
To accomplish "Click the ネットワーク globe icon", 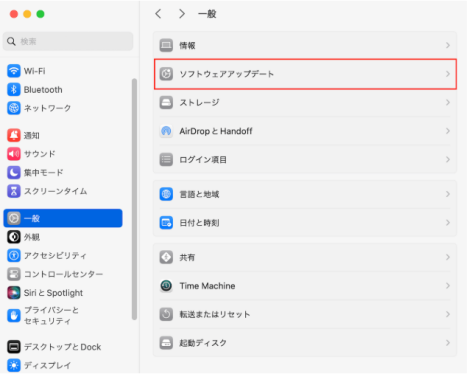I will [x=14, y=108].
